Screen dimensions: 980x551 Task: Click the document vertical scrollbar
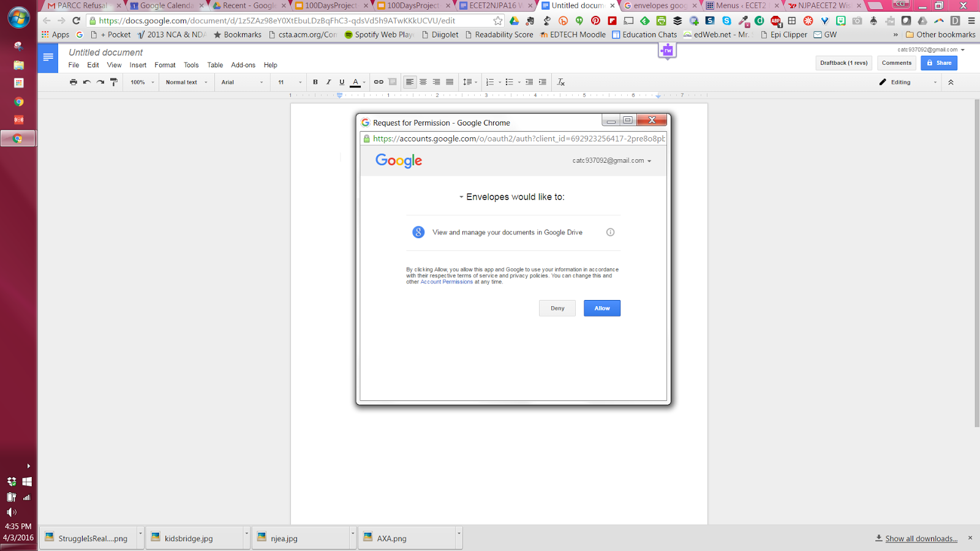976,263
